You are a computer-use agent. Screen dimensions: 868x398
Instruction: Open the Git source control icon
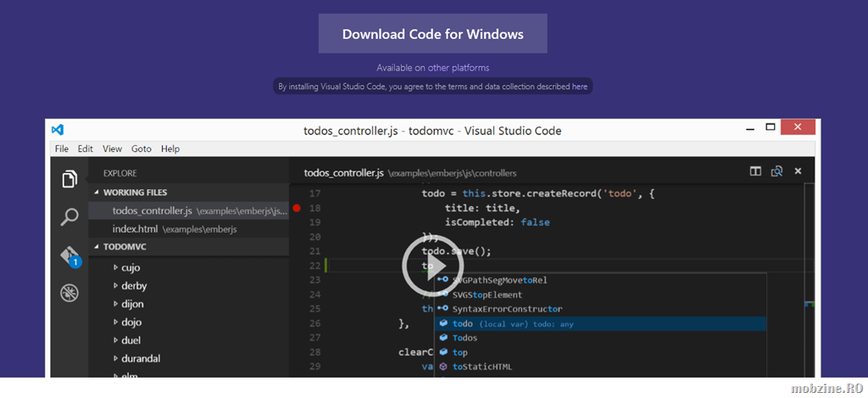[x=70, y=255]
